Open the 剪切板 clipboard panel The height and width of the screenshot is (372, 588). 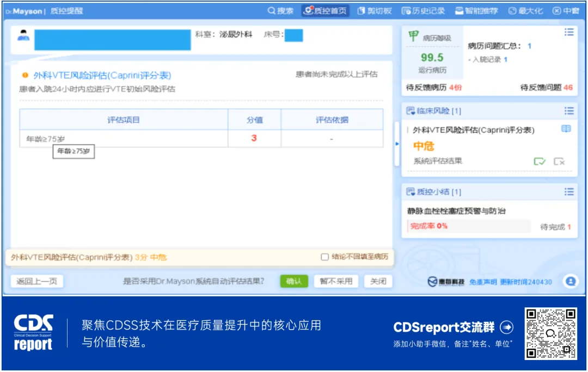376,10
